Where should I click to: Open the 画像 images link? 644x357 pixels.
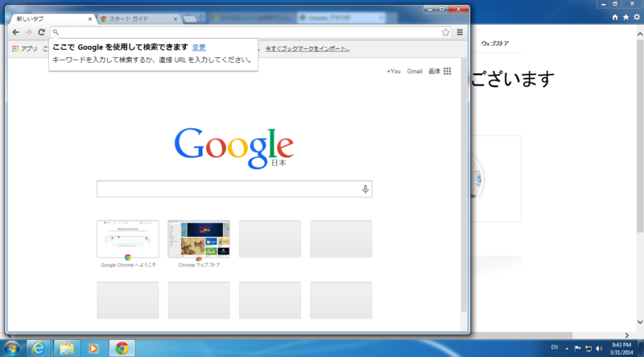(434, 71)
